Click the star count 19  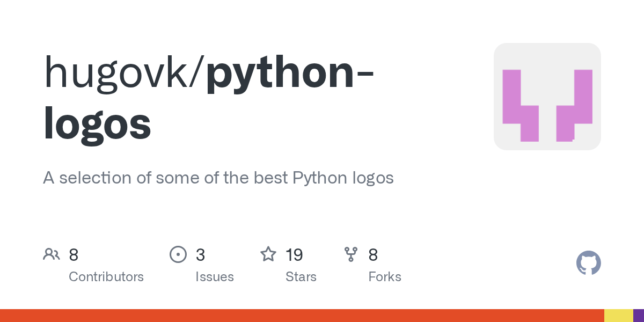pyautogui.click(x=294, y=254)
